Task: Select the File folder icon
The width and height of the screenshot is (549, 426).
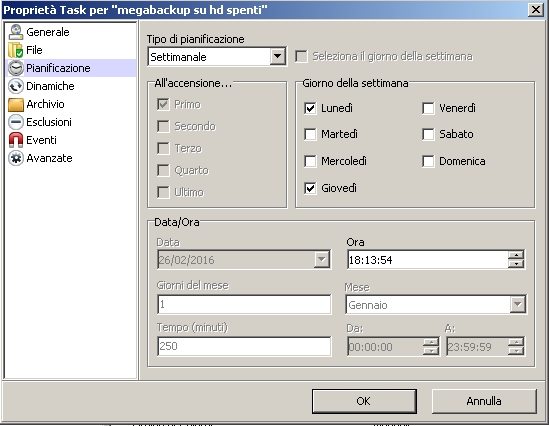Action: click(16, 50)
